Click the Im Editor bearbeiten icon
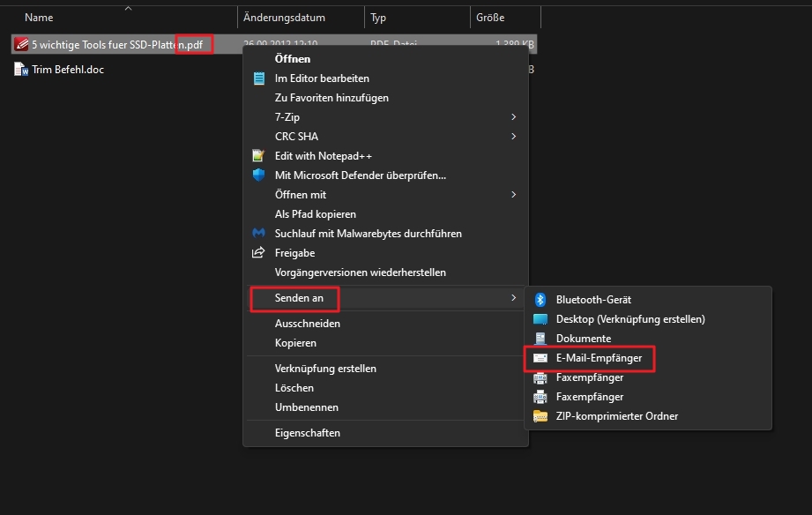Viewport: 812px width, 515px height. 258,78
